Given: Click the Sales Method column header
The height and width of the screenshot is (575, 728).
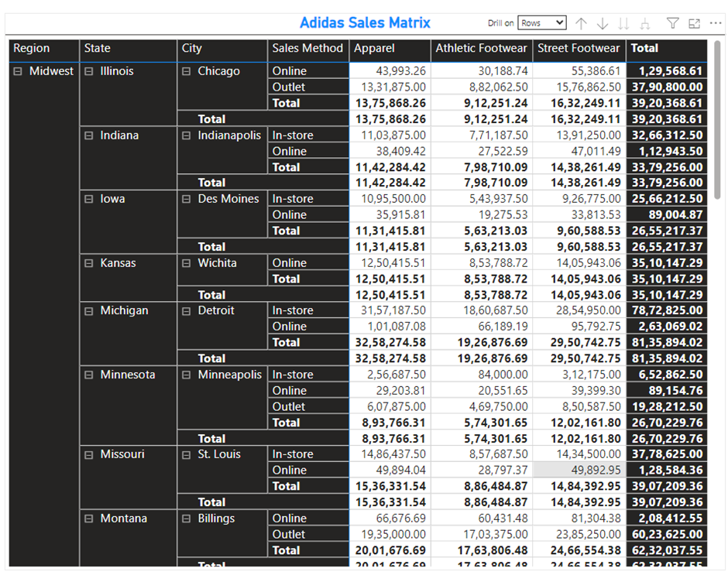Looking at the screenshot, I should [x=308, y=50].
